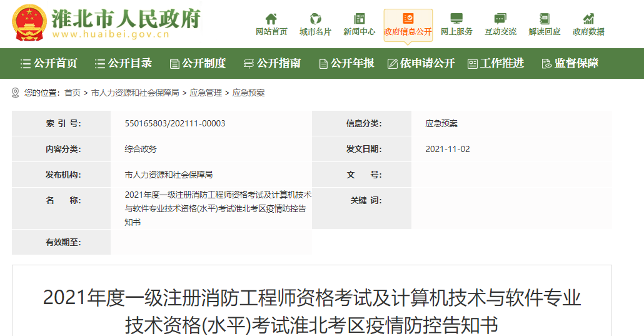644x336 pixels.
Task: Open the 城市名片 icon
Action: pyautogui.click(x=316, y=19)
